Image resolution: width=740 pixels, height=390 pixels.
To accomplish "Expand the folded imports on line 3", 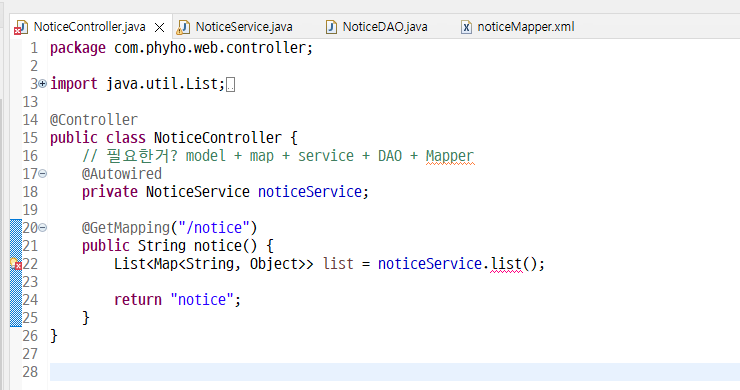I will point(42,84).
